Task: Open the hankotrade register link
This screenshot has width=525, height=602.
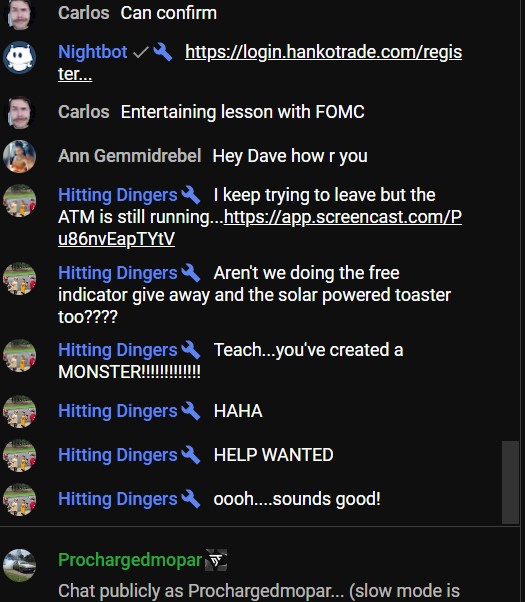Action: [x=260, y=63]
